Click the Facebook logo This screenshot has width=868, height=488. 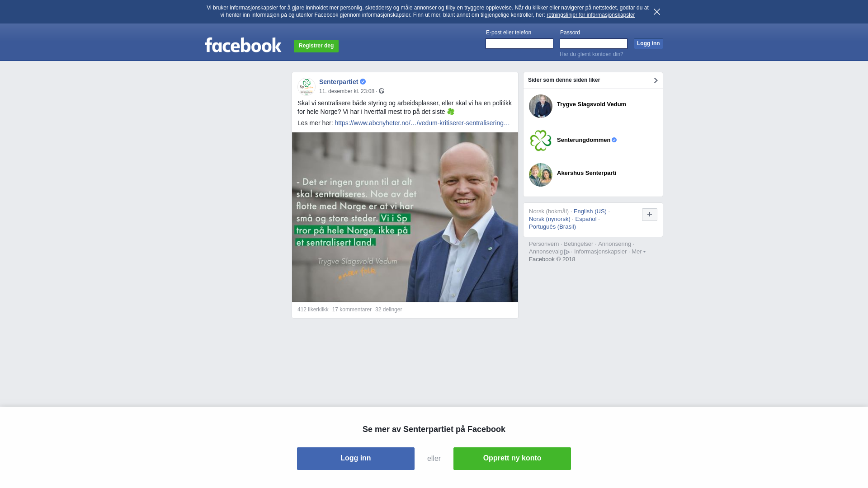pos(243,45)
